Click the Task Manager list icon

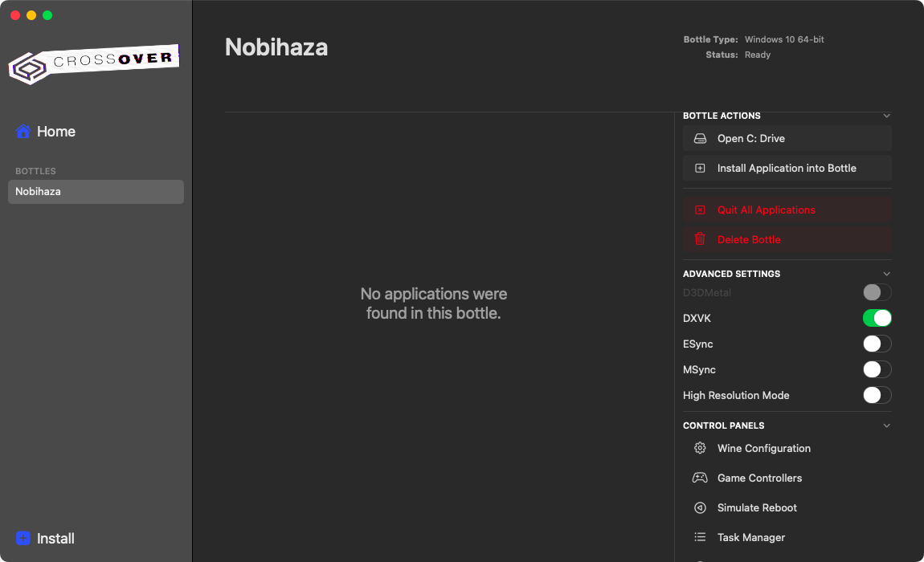[700, 538]
